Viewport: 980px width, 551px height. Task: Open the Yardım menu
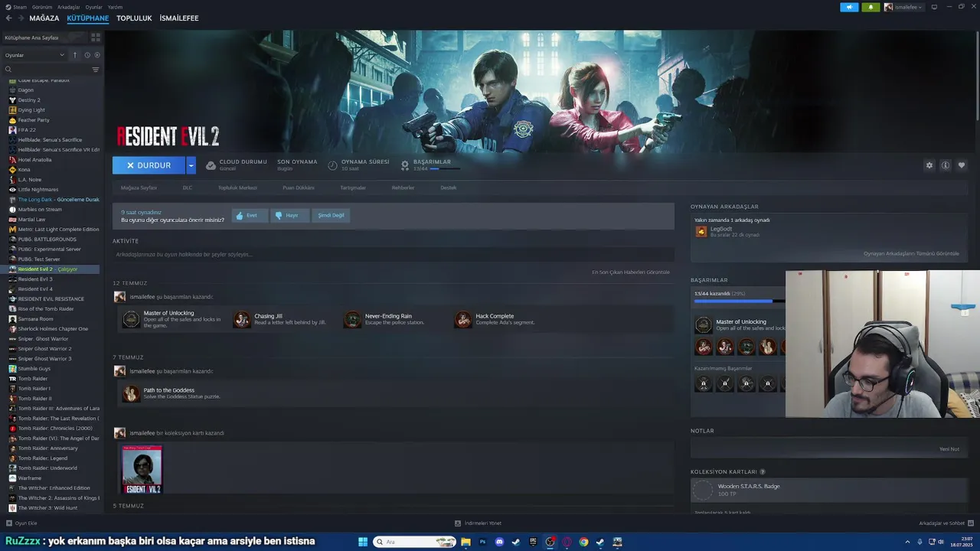click(115, 7)
